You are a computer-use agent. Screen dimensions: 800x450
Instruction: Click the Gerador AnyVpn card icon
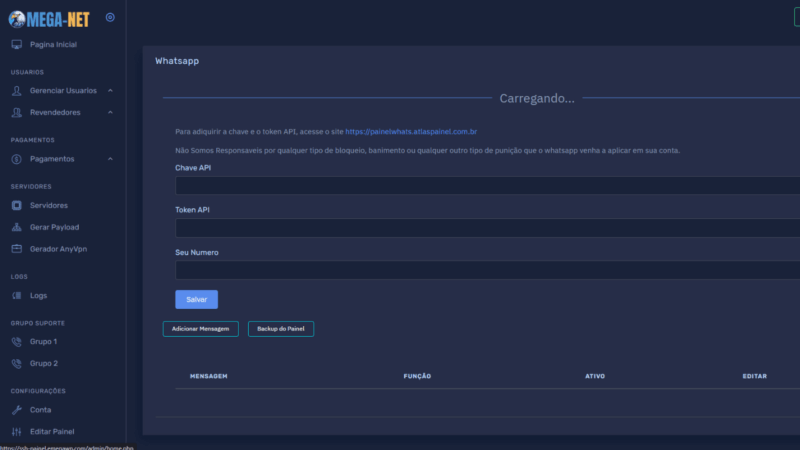17,249
